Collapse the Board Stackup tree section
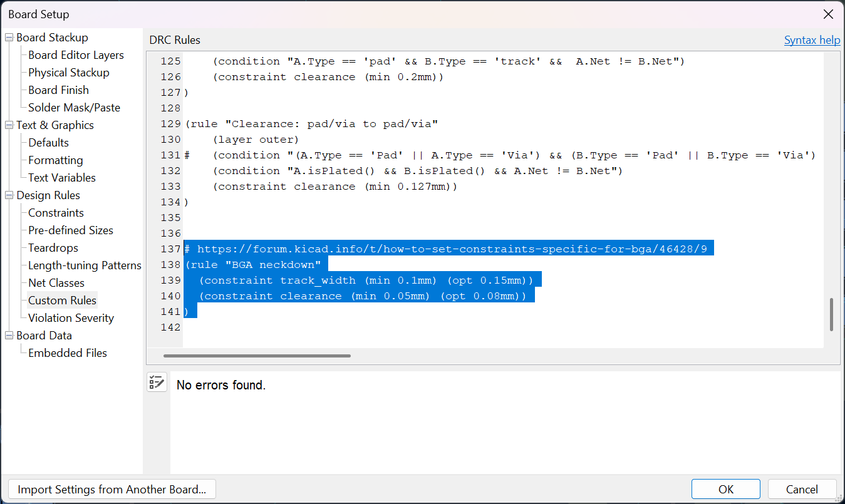 point(9,38)
